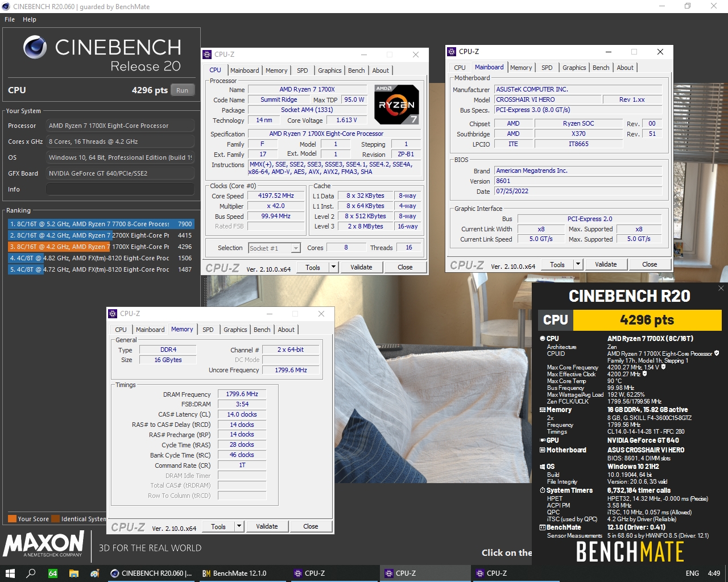Open the Bench tab in CPU-Z CPU window
This screenshot has width=728, height=582.
[x=357, y=70]
